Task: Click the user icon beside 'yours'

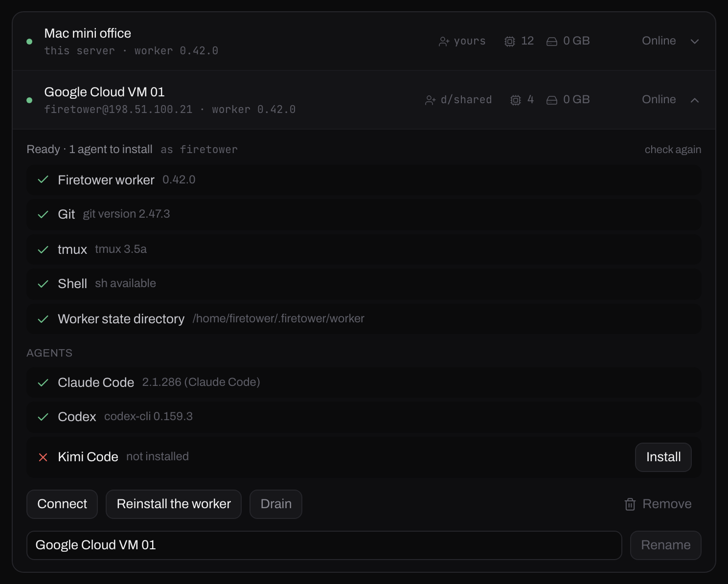Action: [x=444, y=42]
